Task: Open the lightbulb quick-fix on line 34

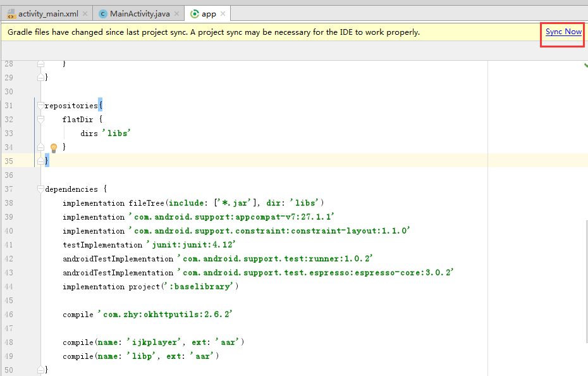Action: click(54, 147)
